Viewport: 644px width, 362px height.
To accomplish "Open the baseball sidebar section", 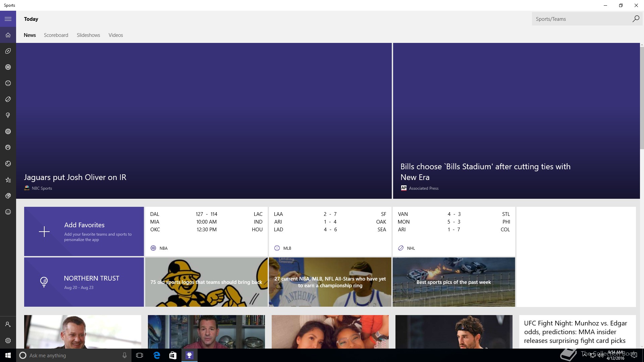I will point(8,83).
